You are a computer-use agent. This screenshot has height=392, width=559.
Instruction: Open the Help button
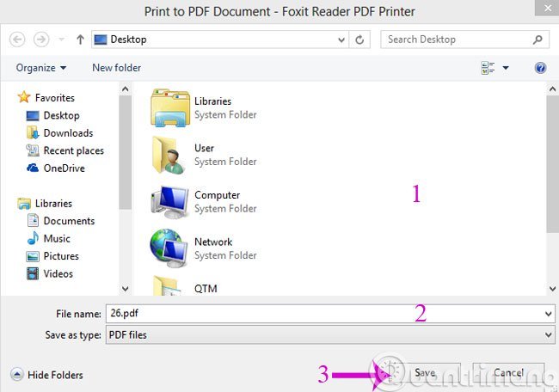(x=540, y=68)
